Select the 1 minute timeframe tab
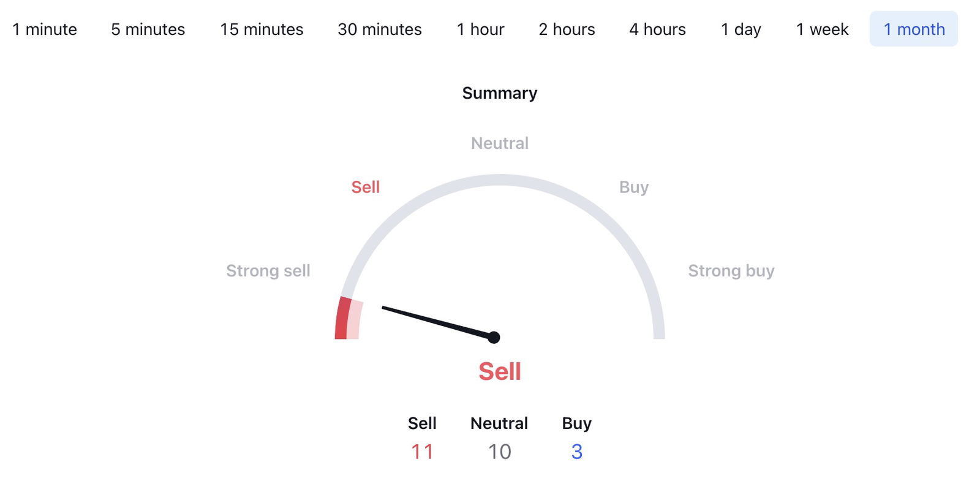Image resolution: width=980 pixels, height=486 pixels. click(45, 29)
